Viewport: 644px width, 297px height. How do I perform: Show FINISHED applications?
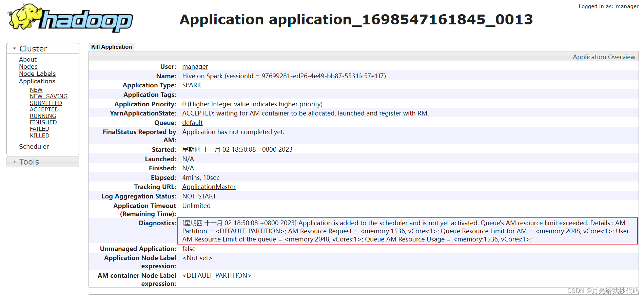tap(43, 122)
